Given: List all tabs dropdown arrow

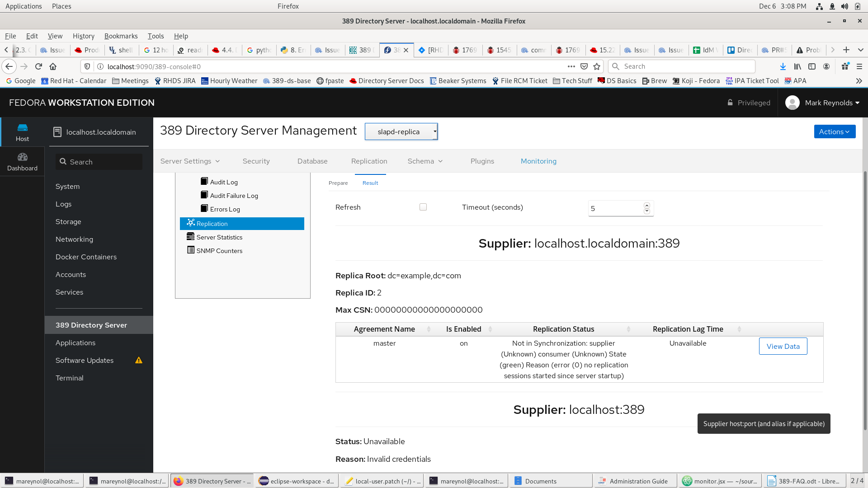Looking at the screenshot, I should [x=860, y=50].
